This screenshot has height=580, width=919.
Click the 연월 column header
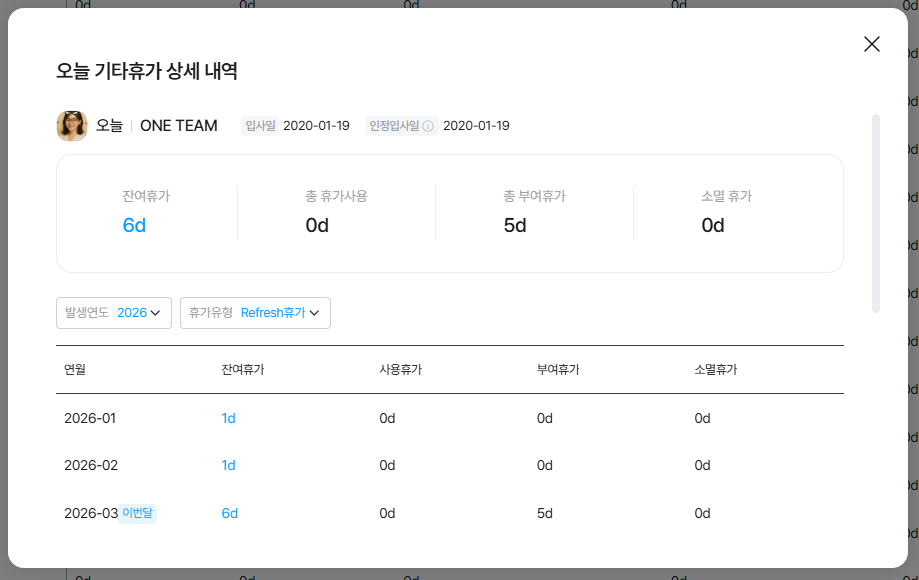[75, 370]
